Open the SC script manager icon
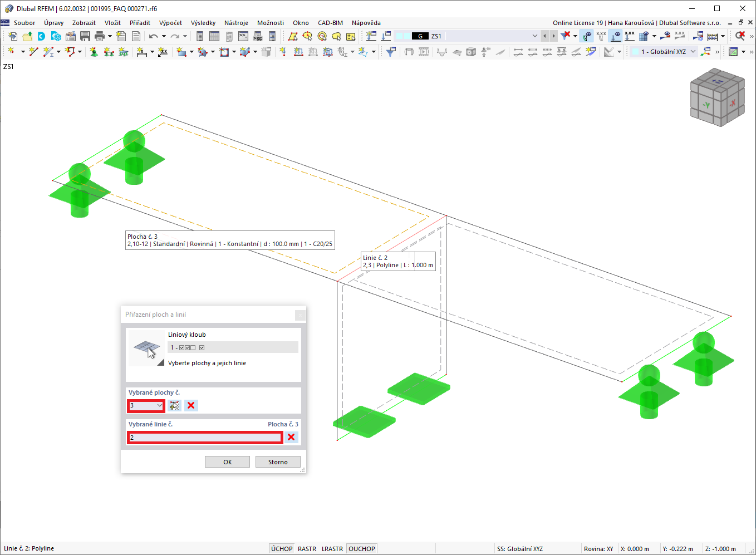Image resolution: width=756 pixels, height=555 pixels. [258, 36]
